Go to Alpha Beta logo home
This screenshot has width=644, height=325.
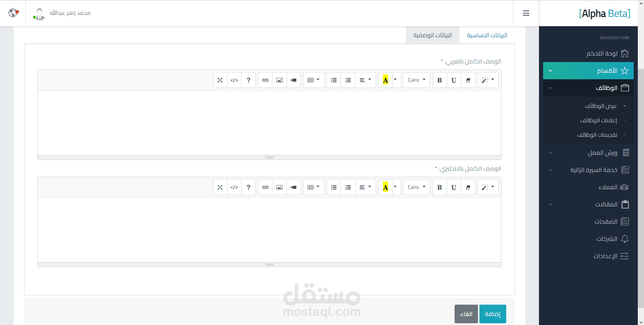604,13
